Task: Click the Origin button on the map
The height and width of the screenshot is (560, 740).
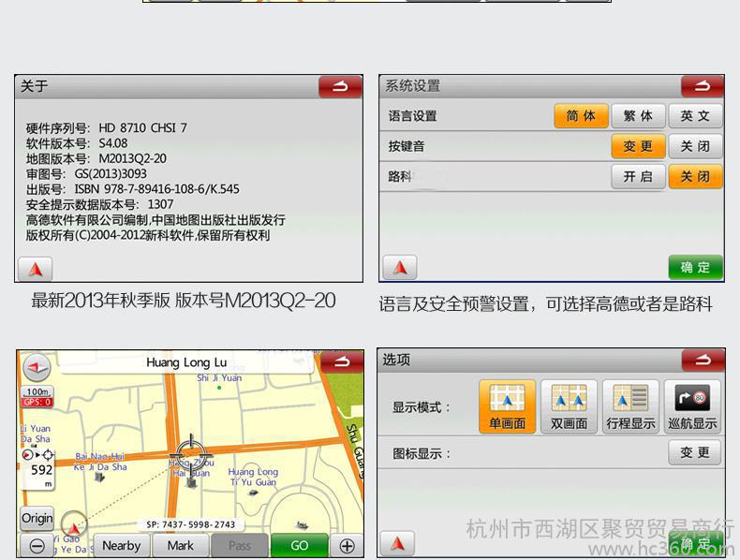Action: point(37,518)
